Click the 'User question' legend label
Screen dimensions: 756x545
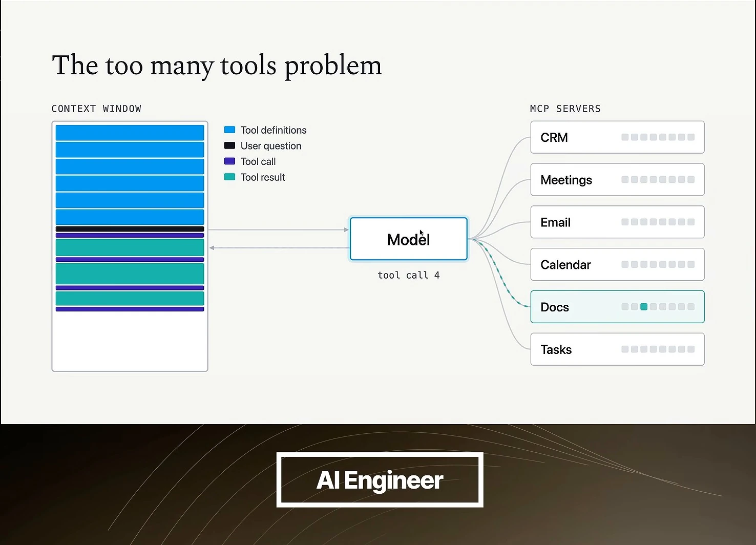tap(271, 146)
